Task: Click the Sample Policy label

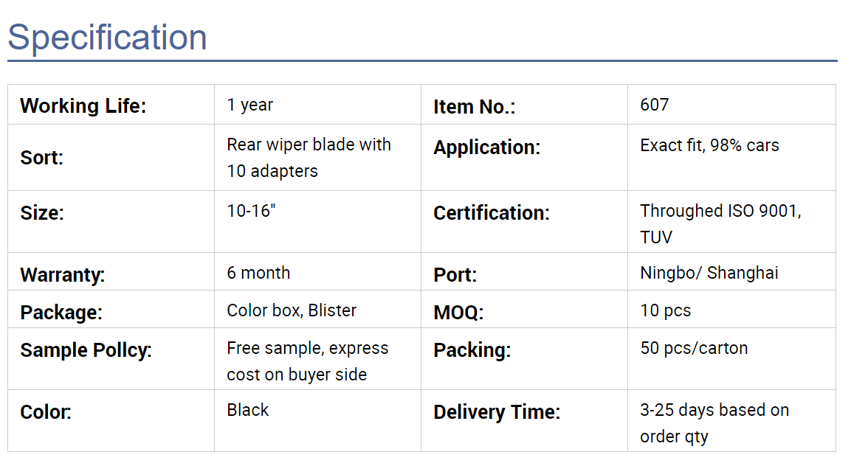Action: point(86,350)
